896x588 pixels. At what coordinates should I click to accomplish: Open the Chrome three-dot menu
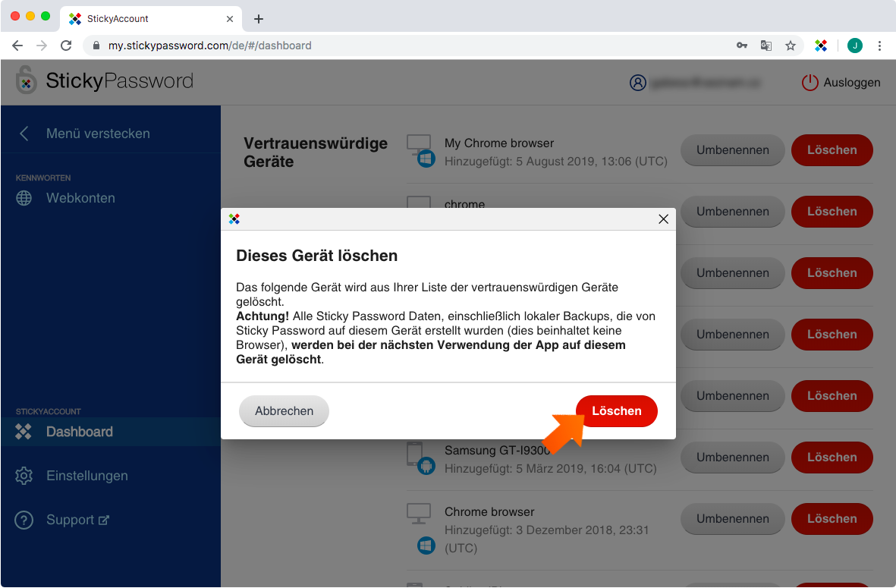[x=879, y=45]
